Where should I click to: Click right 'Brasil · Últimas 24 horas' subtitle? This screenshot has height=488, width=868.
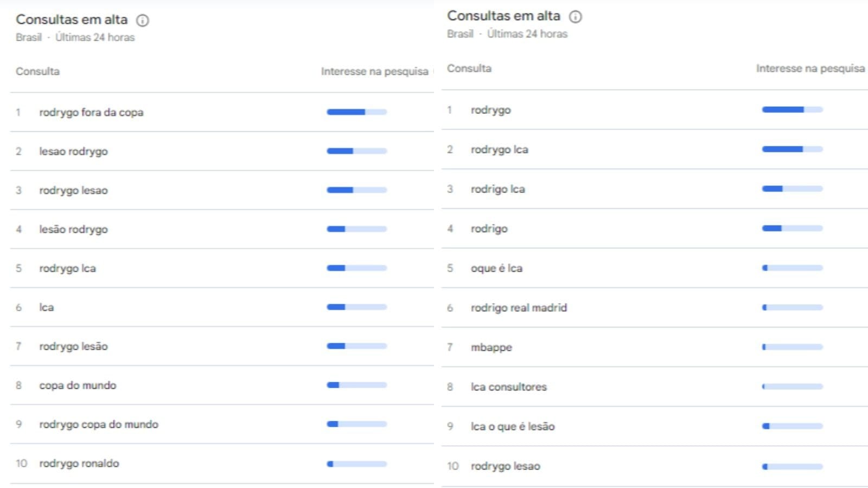point(507,34)
